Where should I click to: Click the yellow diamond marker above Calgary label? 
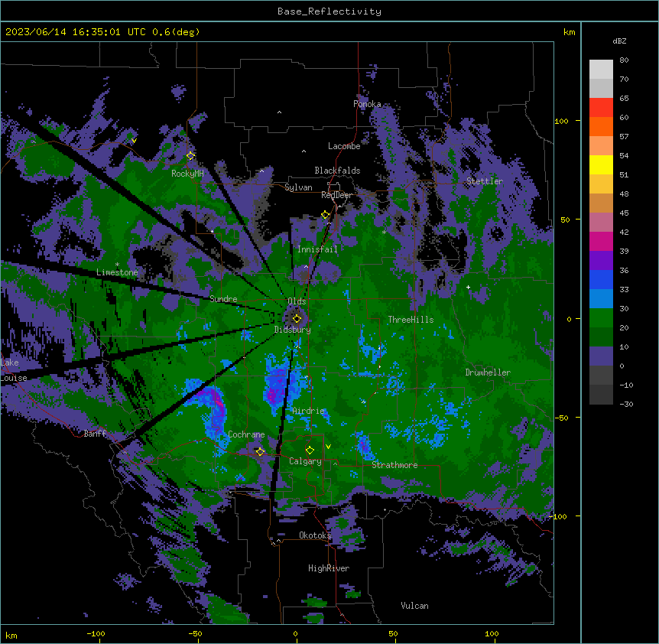pyautogui.click(x=310, y=450)
